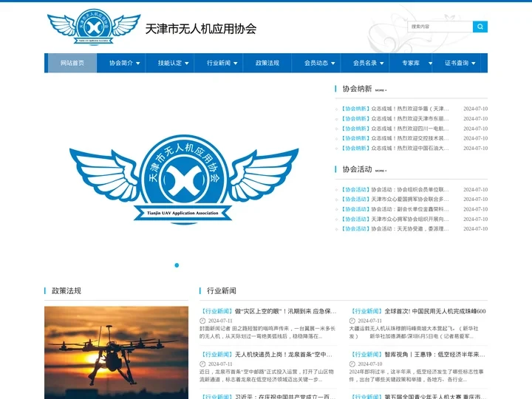Expand the 协会简介 dropdown arrow
This screenshot has width=532, height=399.
138,64
